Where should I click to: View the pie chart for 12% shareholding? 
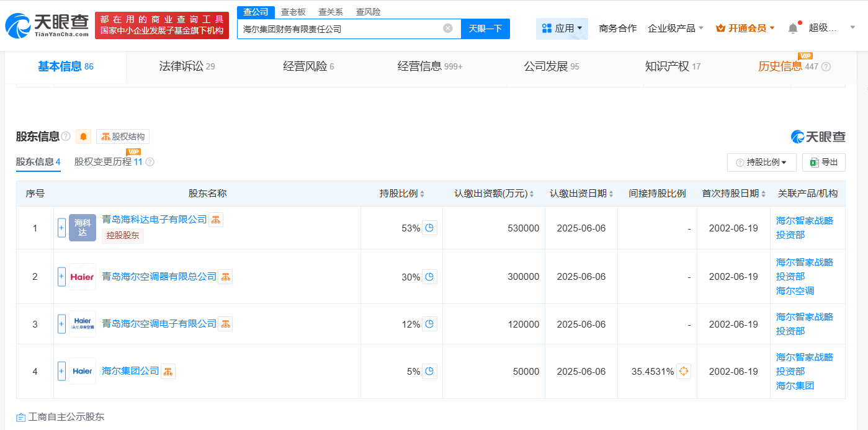pyautogui.click(x=429, y=324)
